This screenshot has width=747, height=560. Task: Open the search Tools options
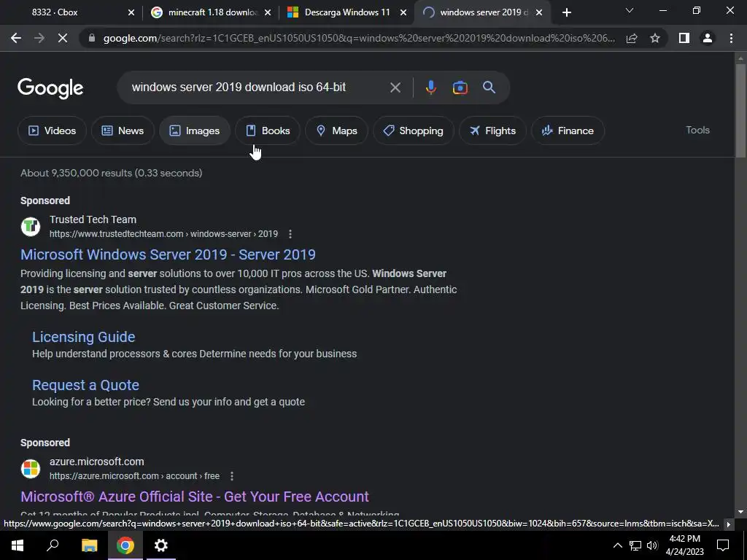pyautogui.click(x=697, y=130)
